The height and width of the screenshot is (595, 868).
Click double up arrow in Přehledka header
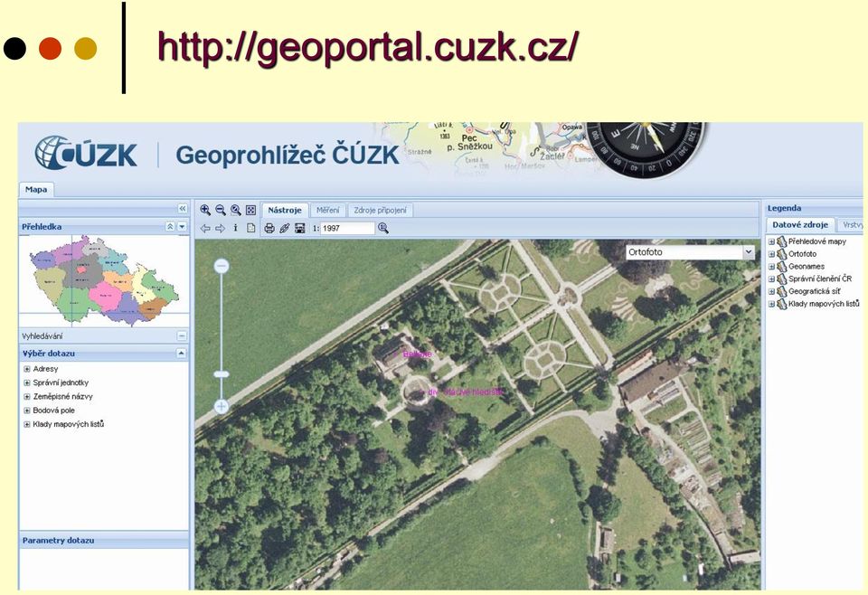tap(170, 226)
